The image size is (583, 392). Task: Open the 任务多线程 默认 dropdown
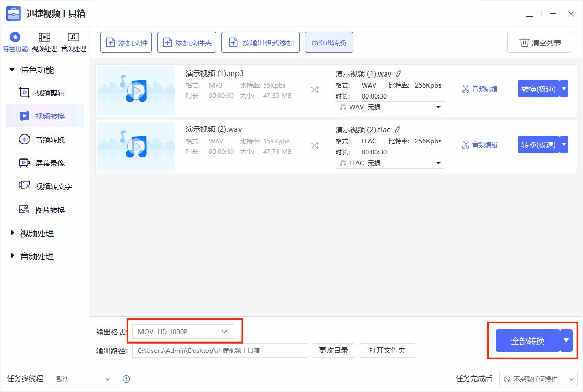coord(84,379)
